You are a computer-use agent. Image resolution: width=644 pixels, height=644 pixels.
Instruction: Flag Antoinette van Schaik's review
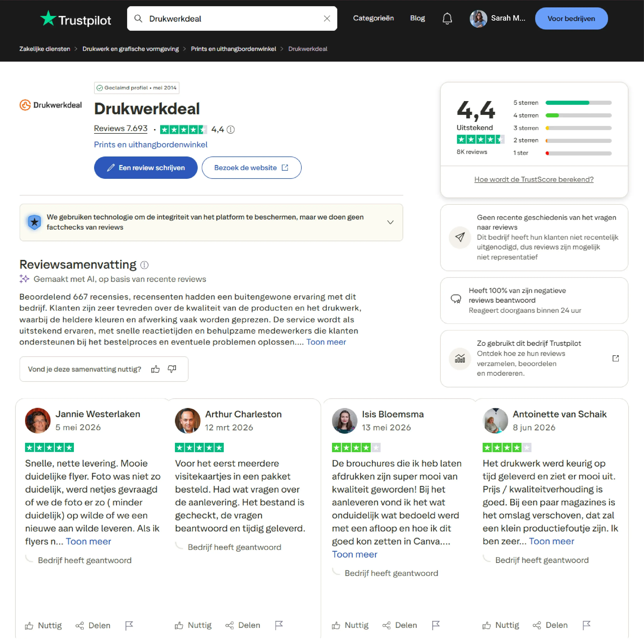tap(587, 625)
